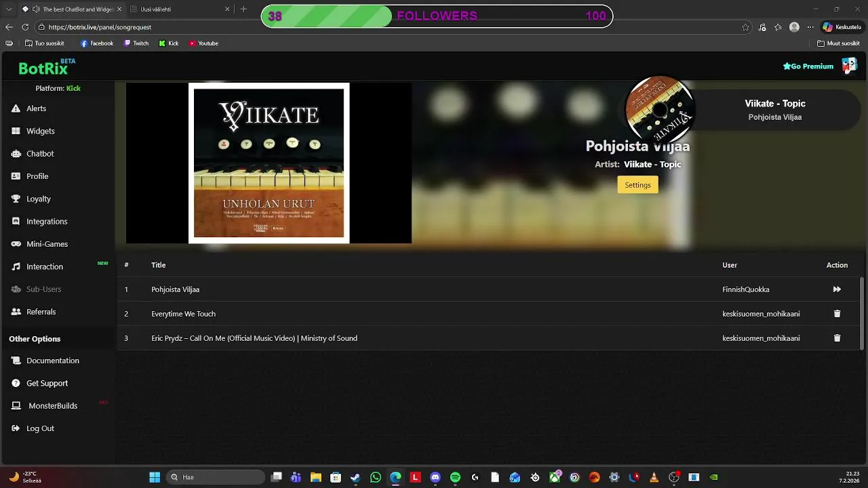Screen dimensions: 868x488
Task: Click the Go Premium link
Action: 808,66
